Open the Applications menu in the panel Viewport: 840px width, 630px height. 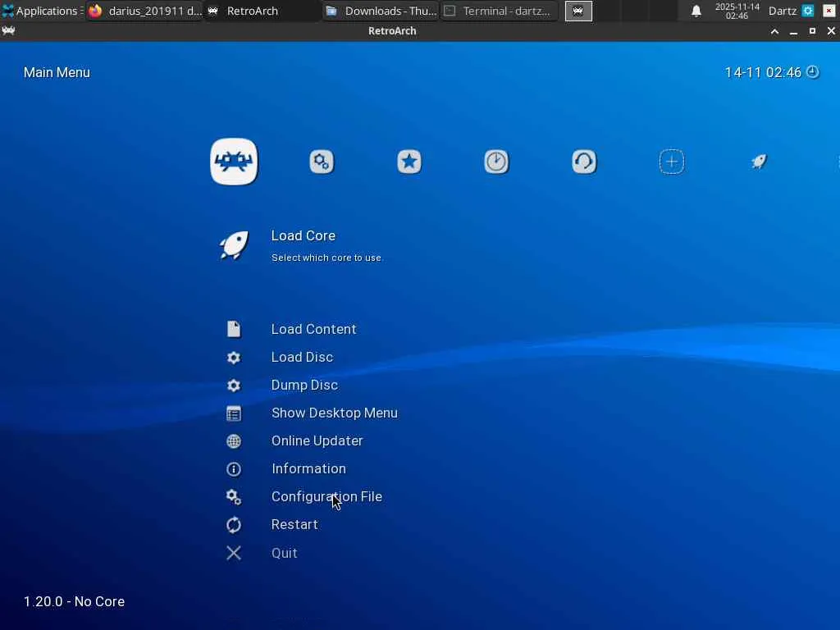43,11
